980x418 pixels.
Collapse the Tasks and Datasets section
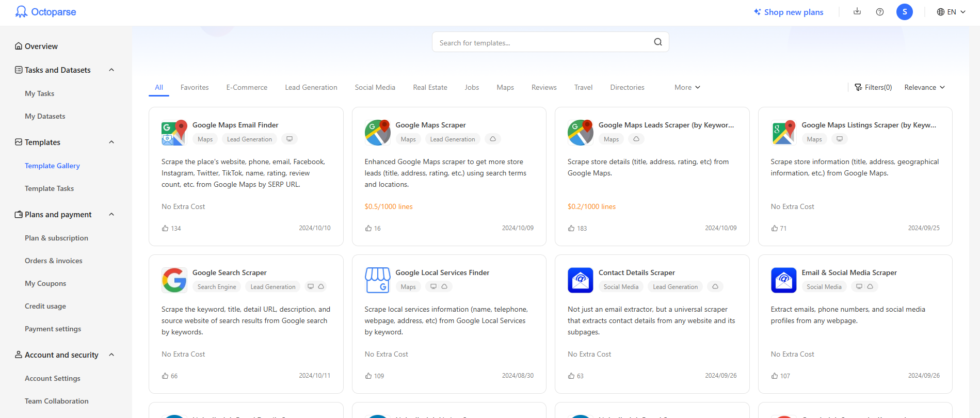pos(111,70)
